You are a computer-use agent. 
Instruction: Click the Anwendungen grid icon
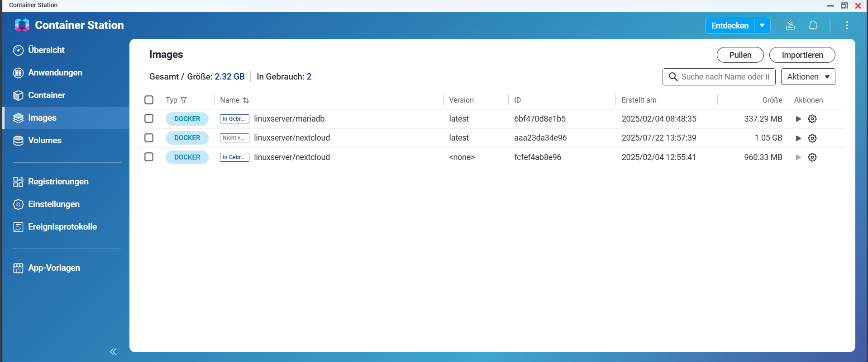(18, 73)
